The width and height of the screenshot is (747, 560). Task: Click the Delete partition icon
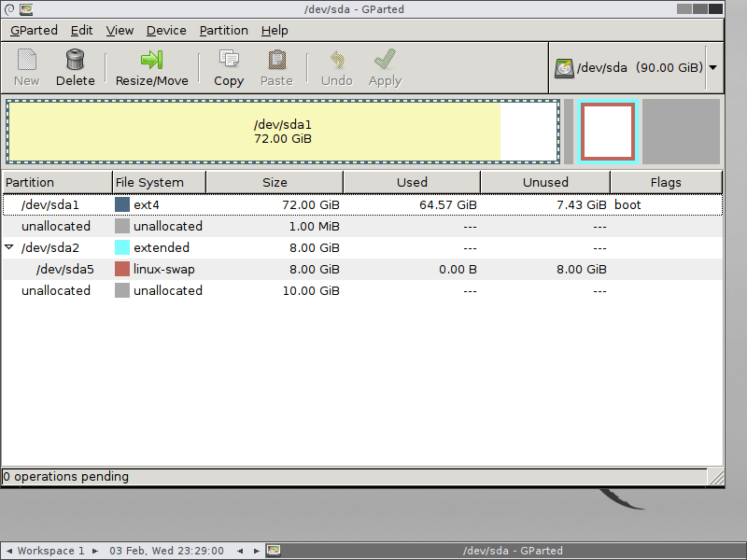[x=75, y=67]
